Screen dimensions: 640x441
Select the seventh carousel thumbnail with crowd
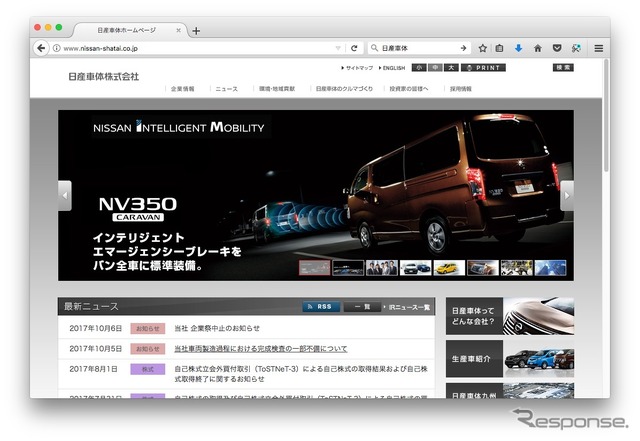click(x=517, y=268)
